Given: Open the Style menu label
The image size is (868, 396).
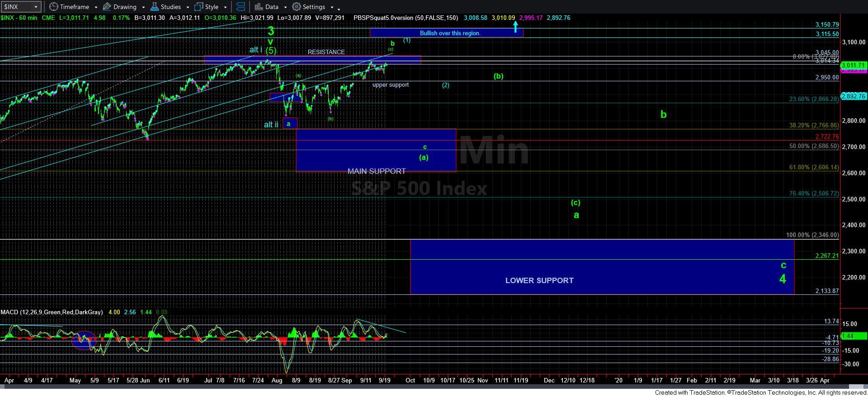Looking at the screenshot, I should pyautogui.click(x=212, y=7).
